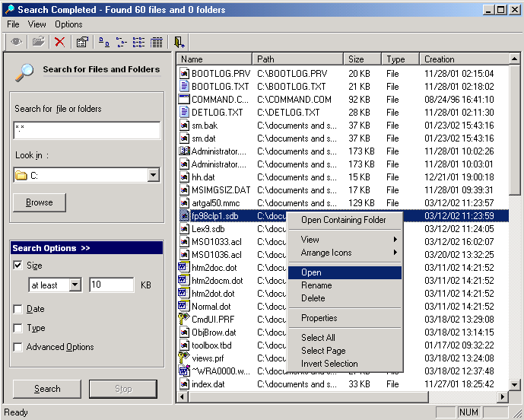The height and width of the screenshot is (420, 524).
Task: Enable the Date checkbox
Action: (x=17, y=309)
